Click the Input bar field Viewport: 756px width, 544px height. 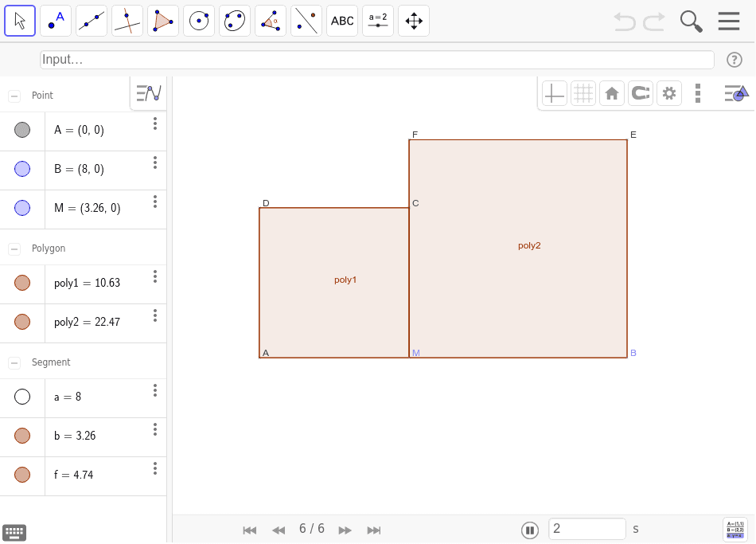[377, 60]
